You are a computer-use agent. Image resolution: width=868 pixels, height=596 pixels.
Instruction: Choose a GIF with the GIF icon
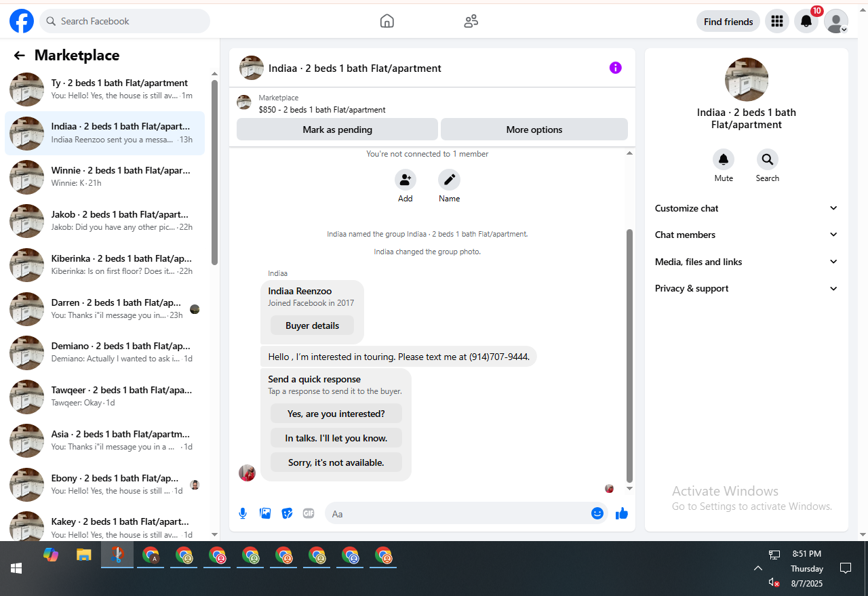(309, 513)
